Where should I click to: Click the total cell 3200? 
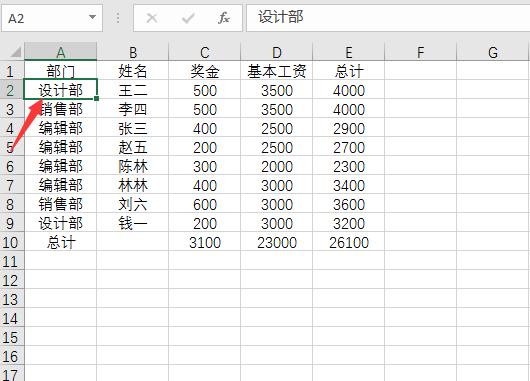[x=348, y=223]
